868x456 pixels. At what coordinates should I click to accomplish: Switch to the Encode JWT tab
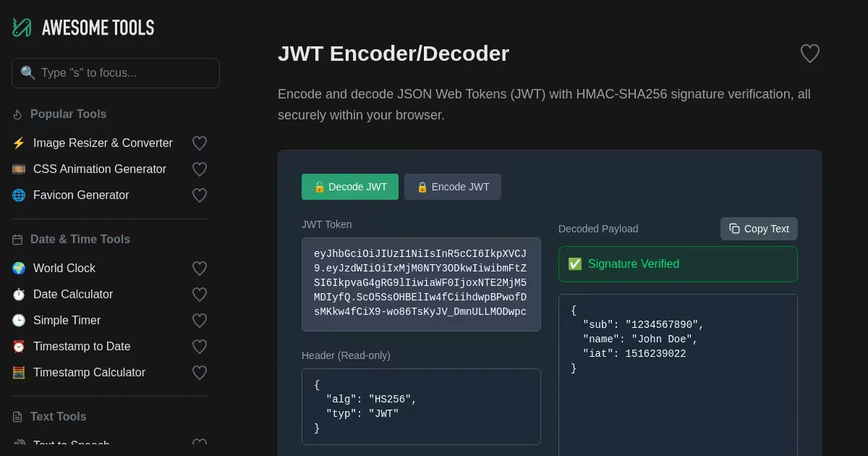pos(453,187)
